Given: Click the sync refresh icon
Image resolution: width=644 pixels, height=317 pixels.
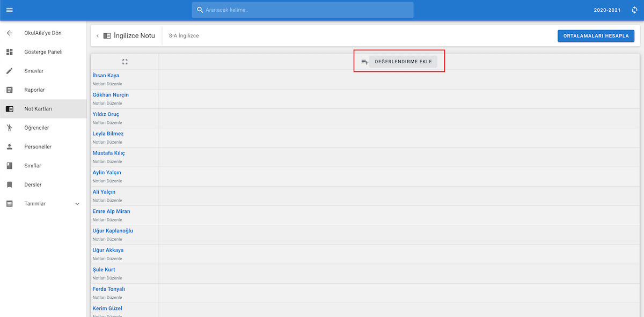Looking at the screenshot, I should [x=634, y=10].
